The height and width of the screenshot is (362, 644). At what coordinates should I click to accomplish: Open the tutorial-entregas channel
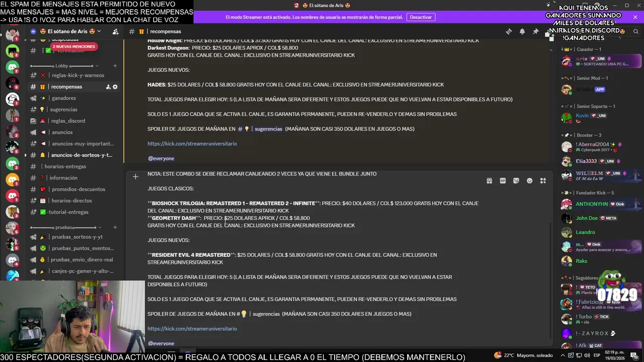(x=73, y=212)
